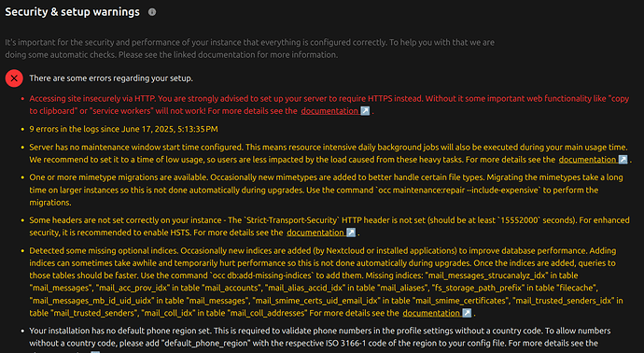This screenshot has width=644, height=353.
Task: Click the 'There are some errors regarding your setup' message
Action: coord(111,78)
